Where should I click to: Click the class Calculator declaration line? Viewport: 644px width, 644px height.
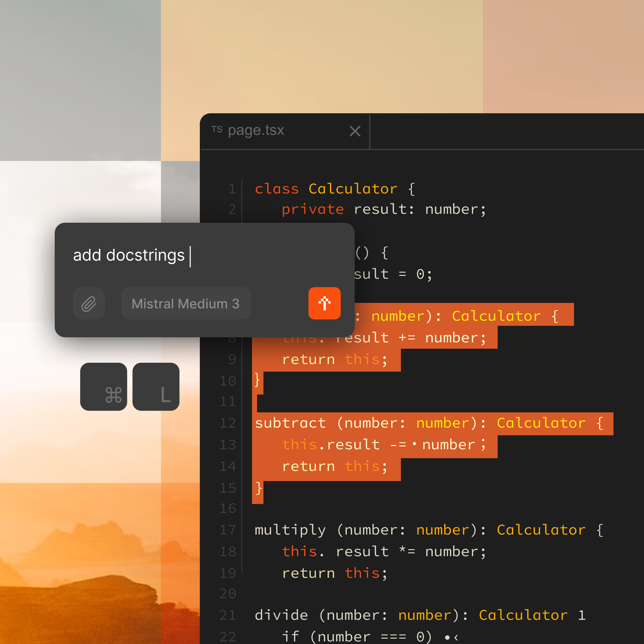tap(333, 189)
